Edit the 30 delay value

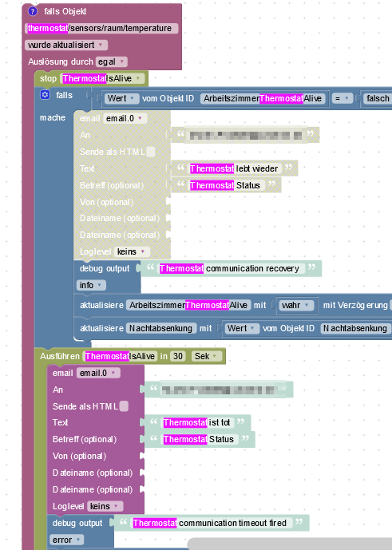(178, 356)
